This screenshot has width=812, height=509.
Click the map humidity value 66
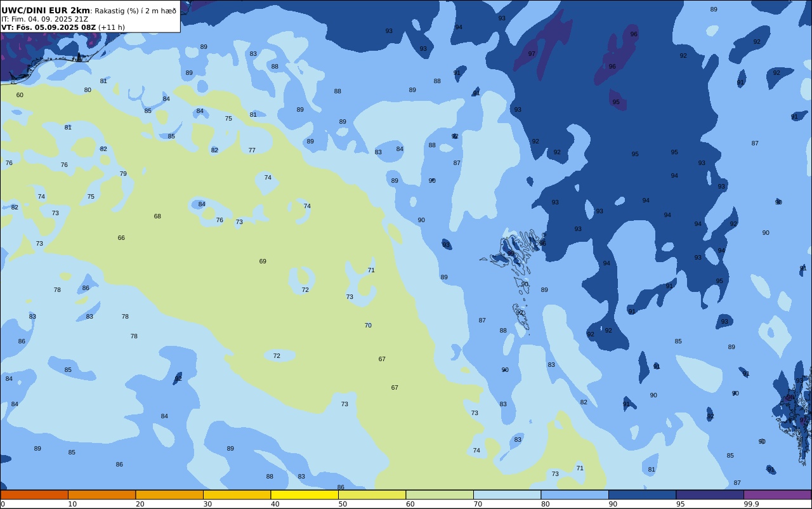[x=121, y=238]
